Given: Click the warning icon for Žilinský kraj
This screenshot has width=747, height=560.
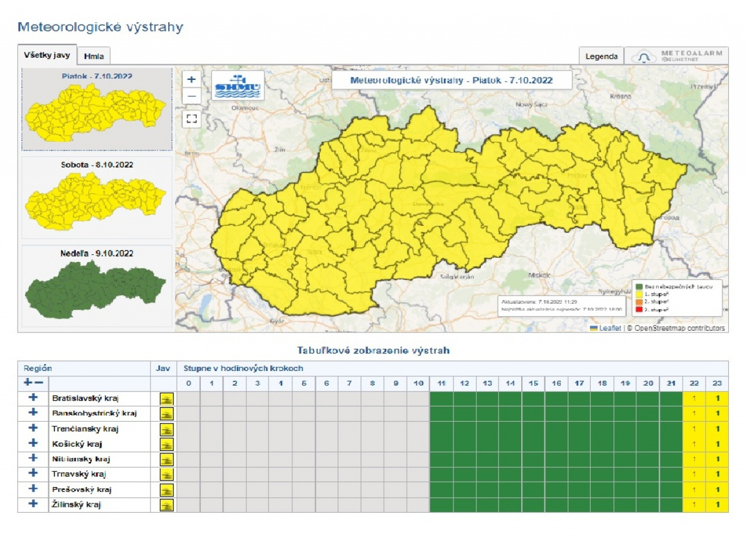Looking at the screenshot, I should pos(167,505).
